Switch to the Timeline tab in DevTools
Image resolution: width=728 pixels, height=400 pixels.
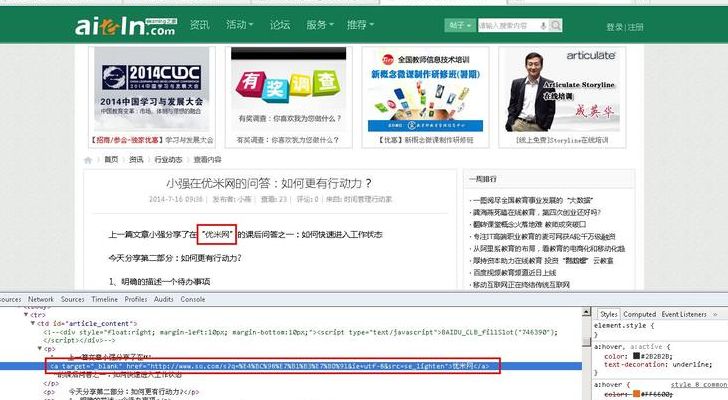104,300
